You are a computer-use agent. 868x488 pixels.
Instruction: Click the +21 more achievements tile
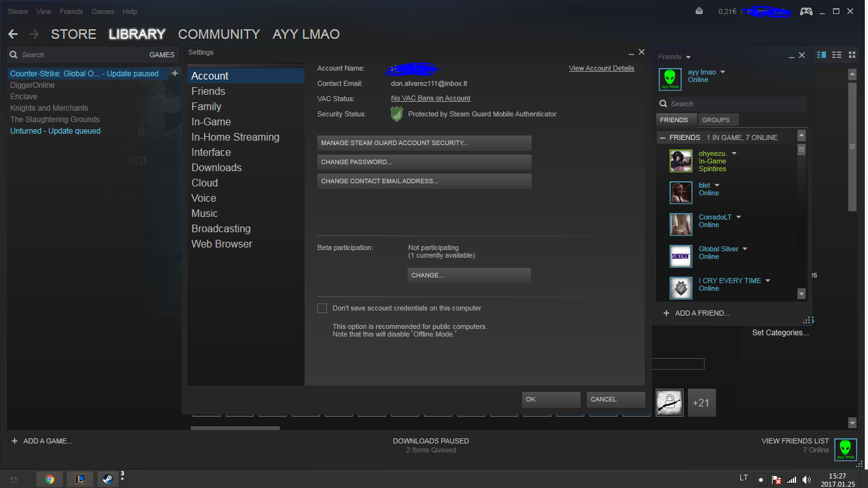click(702, 403)
